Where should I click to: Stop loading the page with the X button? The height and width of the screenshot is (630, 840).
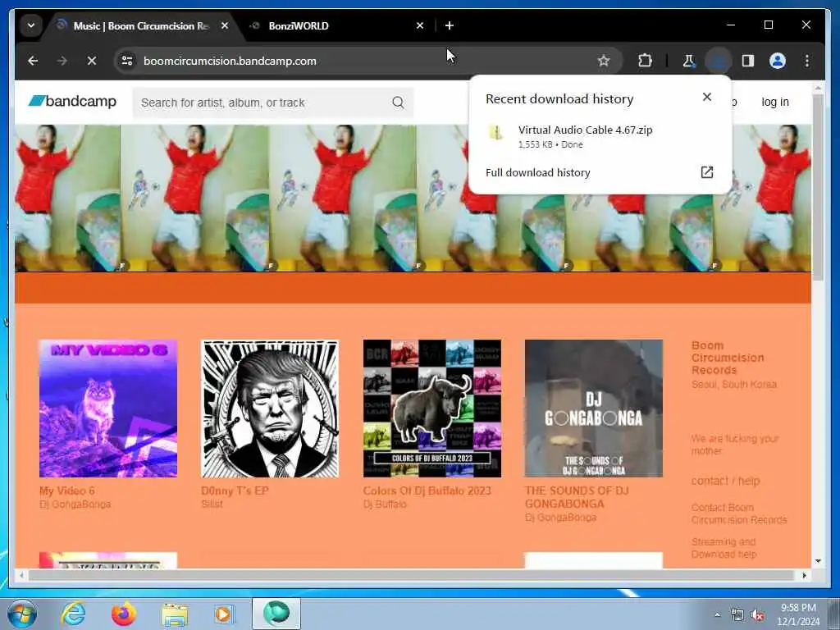coord(92,61)
